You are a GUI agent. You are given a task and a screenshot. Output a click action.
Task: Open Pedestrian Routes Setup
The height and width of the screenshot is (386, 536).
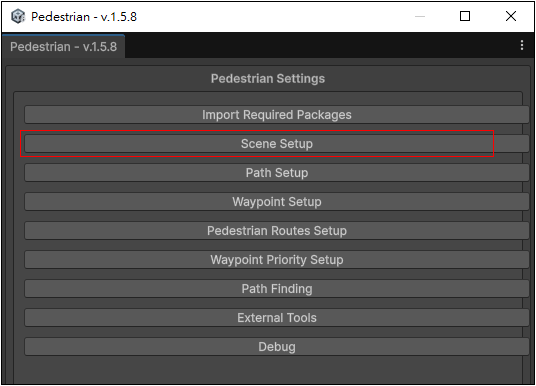tap(277, 231)
